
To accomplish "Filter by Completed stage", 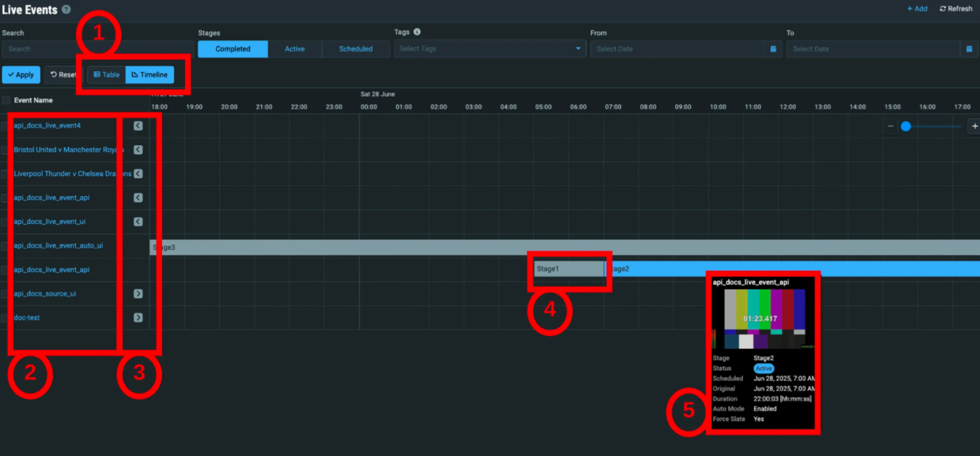I will (x=233, y=49).
